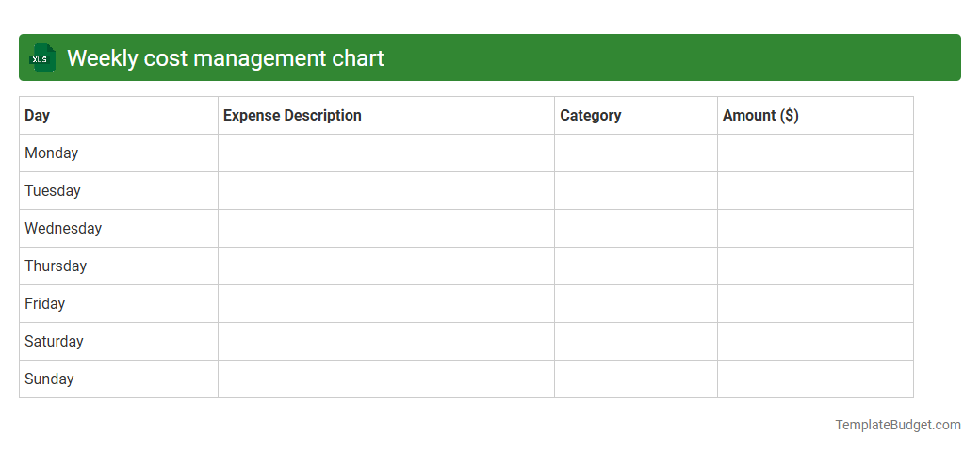Click the 'Sunday' row label

[x=49, y=379]
